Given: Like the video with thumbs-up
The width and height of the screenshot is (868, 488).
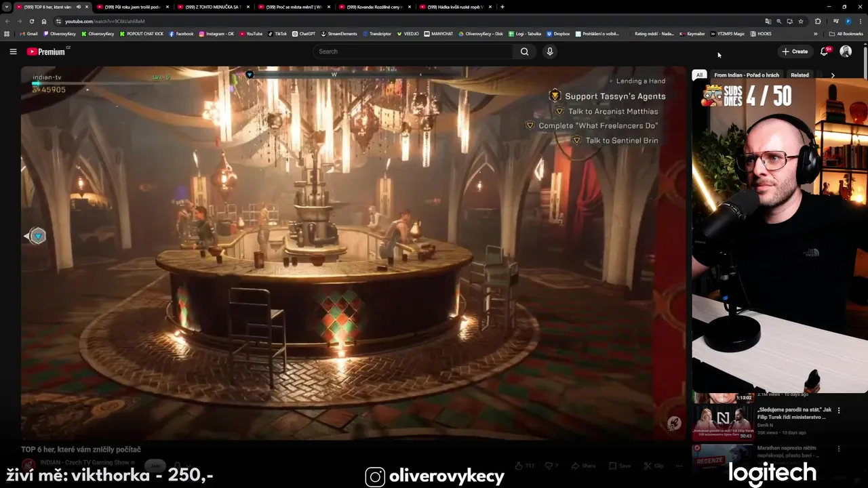Looking at the screenshot, I should coord(525,466).
